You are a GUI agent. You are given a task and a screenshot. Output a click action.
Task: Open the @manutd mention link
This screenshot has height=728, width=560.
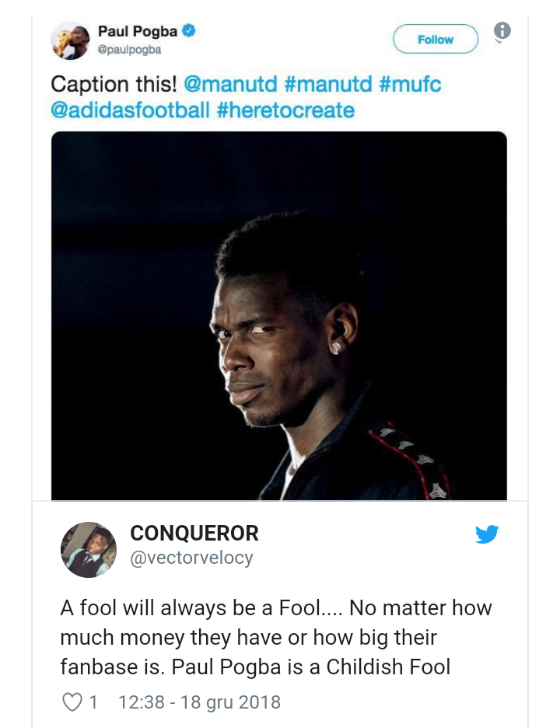point(230,85)
